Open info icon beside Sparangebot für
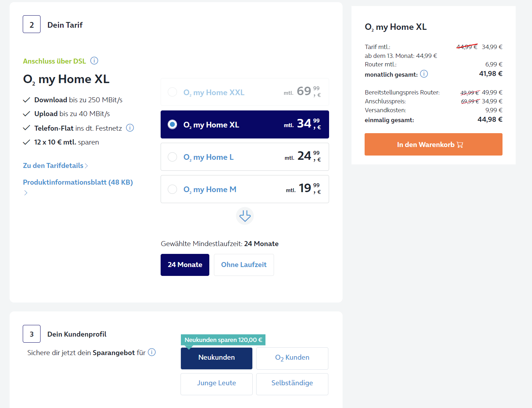The image size is (532, 408). coord(152,352)
